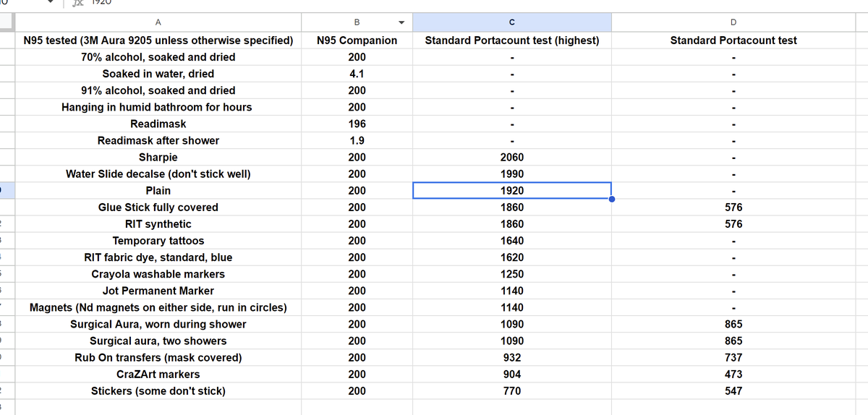The height and width of the screenshot is (415, 868).
Task: Click 1090 in 'Surgical aura, two showers' row
Action: [512, 341]
